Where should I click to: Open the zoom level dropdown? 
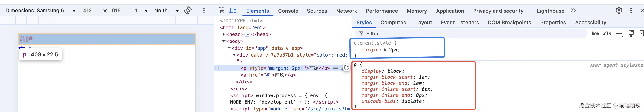[x=141, y=11]
